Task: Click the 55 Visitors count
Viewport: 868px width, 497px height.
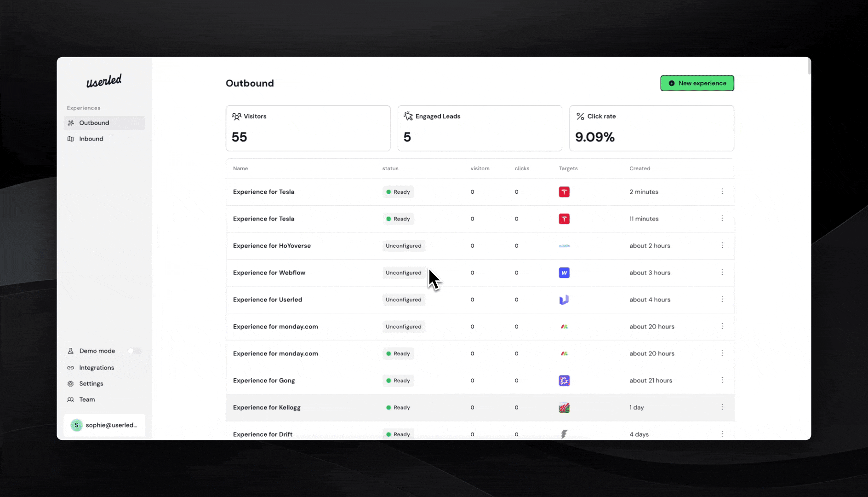Action: coord(239,137)
